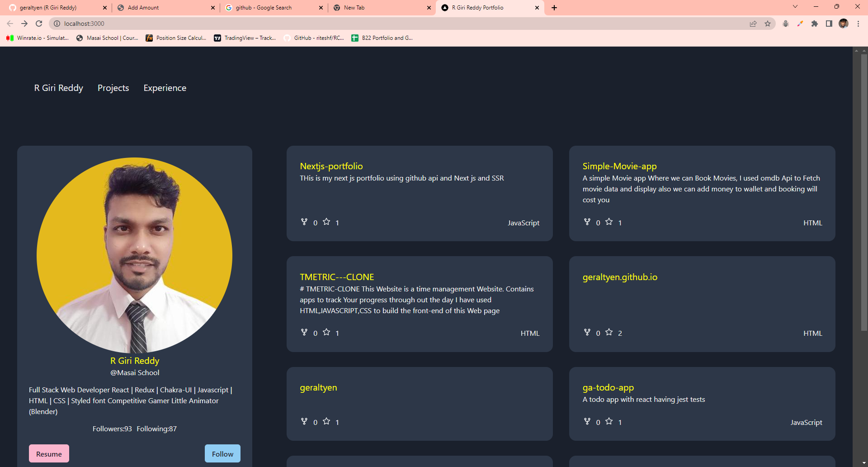Open Chrome's three-dot menu
Image resolution: width=868 pixels, height=467 pixels.
859,24
